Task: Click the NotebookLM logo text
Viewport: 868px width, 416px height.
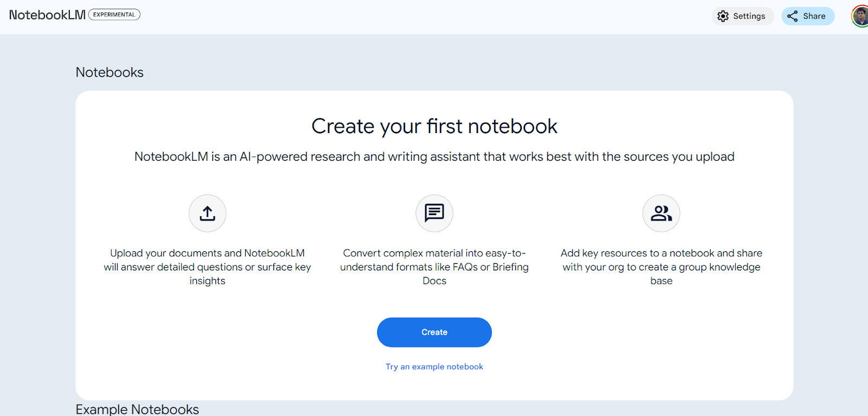Action: [x=47, y=15]
